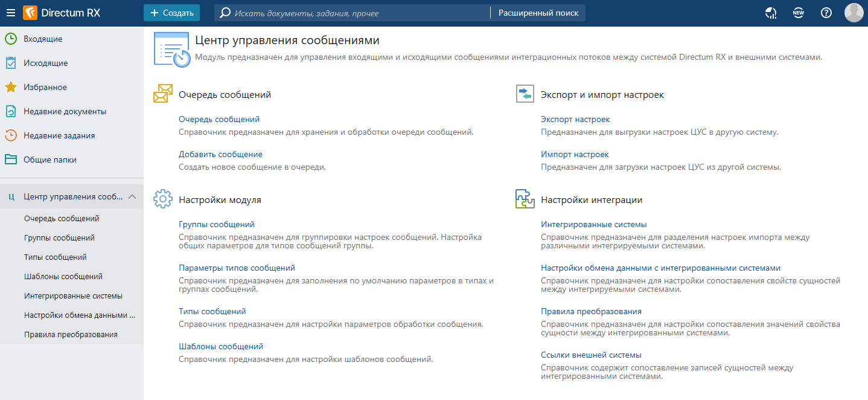Click the reports chart icon in header
The height and width of the screenshot is (400, 868).
pos(771,13)
